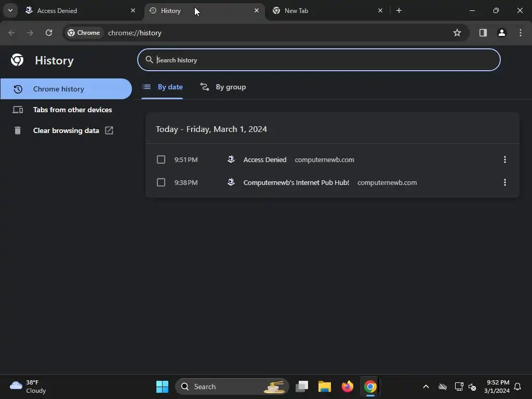
Task: Go forward using the forward arrow
Action: (x=30, y=33)
